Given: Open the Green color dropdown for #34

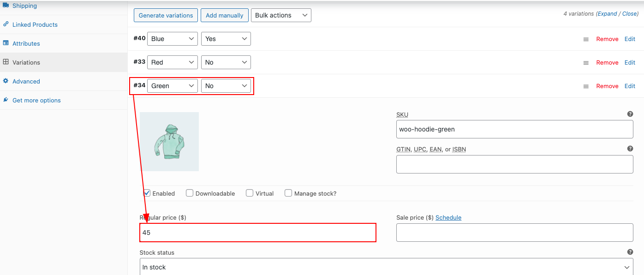Looking at the screenshot, I should pos(173,86).
